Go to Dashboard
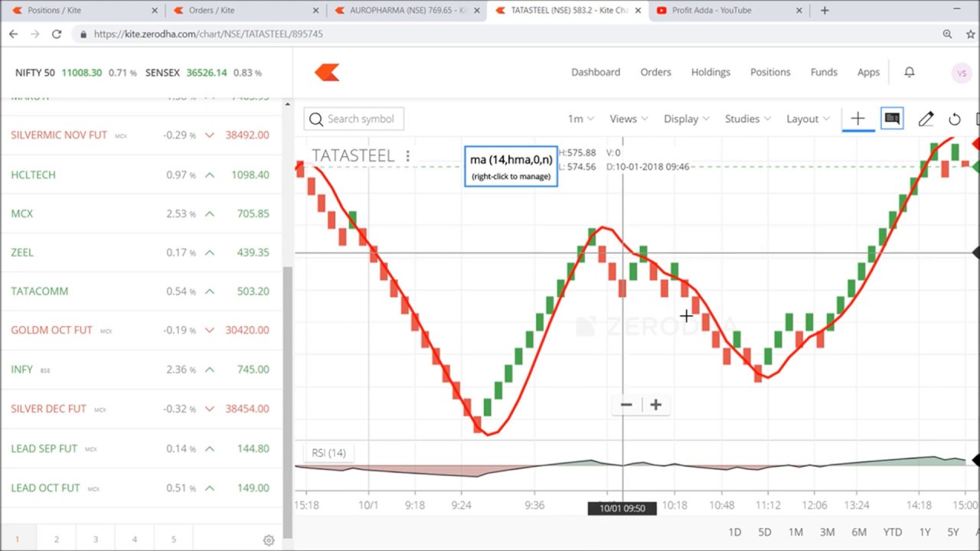This screenshot has height=551, width=980. (596, 72)
